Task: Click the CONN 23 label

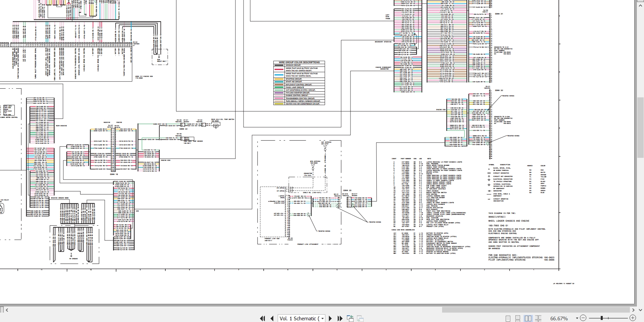Action: point(347,190)
